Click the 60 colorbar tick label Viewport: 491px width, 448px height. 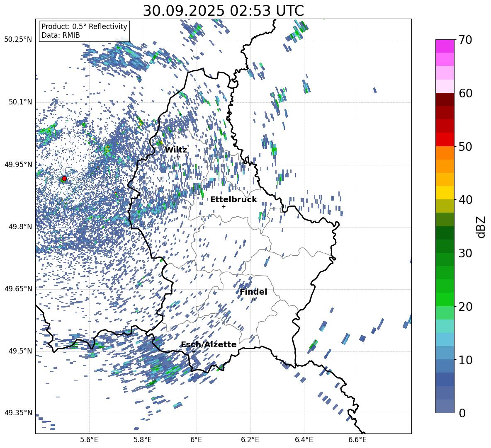(x=465, y=93)
